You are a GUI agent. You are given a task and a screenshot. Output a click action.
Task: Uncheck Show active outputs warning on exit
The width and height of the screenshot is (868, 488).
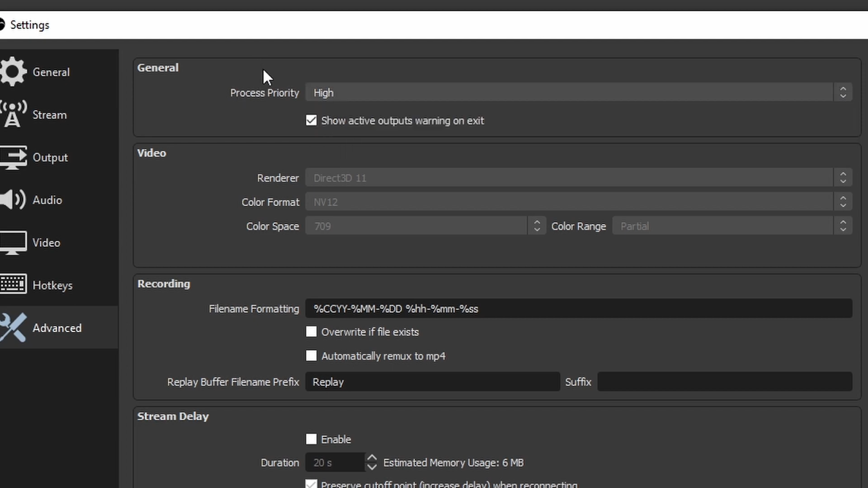(311, 120)
